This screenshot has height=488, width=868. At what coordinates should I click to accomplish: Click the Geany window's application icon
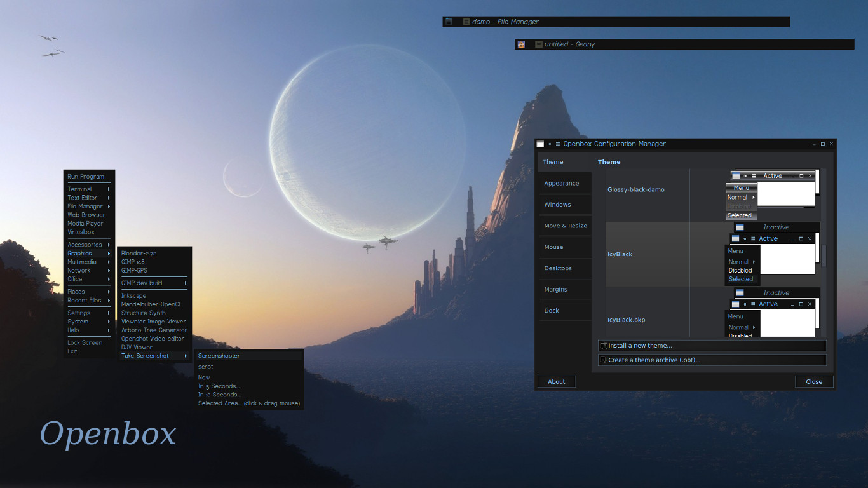tap(521, 44)
